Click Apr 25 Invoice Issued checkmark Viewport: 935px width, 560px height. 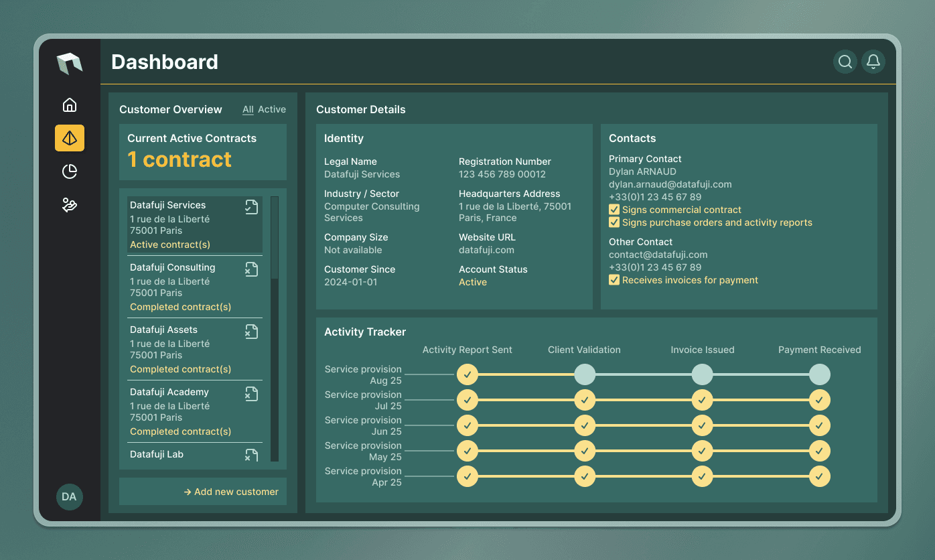click(702, 476)
